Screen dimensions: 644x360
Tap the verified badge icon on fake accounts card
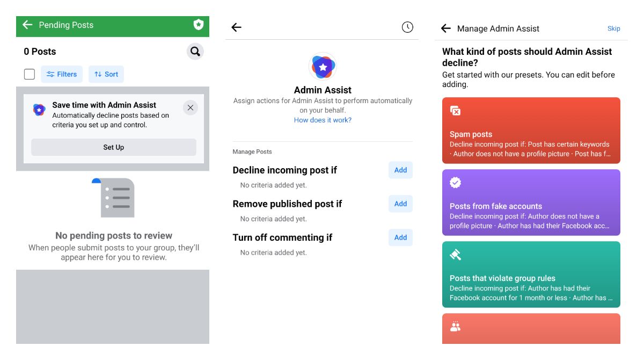tap(455, 183)
